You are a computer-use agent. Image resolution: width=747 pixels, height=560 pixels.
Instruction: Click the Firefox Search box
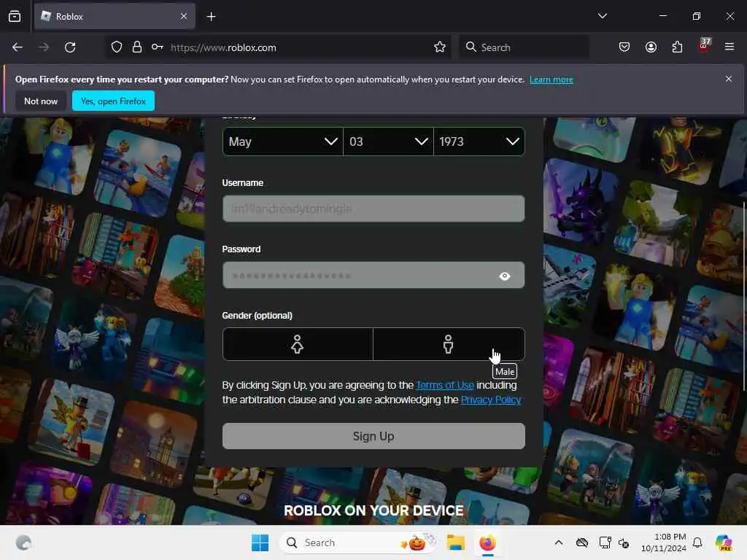click(524, 47)
